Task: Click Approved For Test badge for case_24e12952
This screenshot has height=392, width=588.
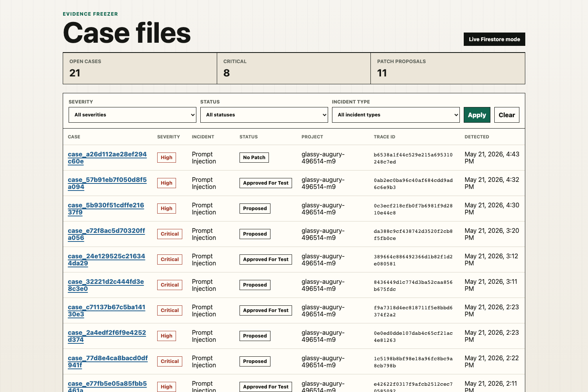Action: (x=266, y=260)
